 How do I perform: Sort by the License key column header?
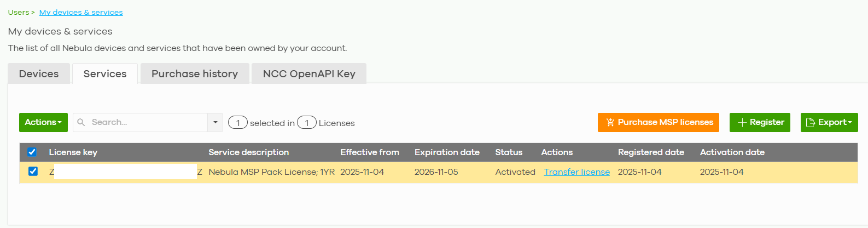[73, 152]
